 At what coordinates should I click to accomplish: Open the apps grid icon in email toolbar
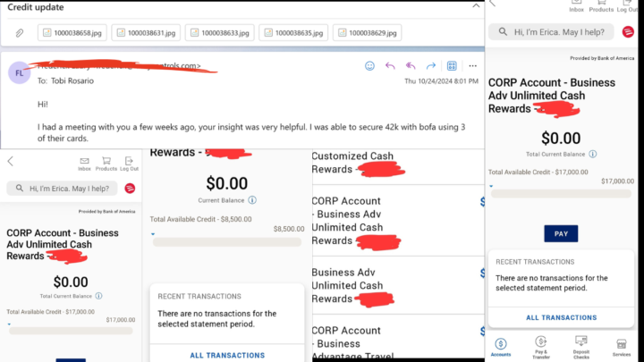pyautogui.click(x=452, y=66)
